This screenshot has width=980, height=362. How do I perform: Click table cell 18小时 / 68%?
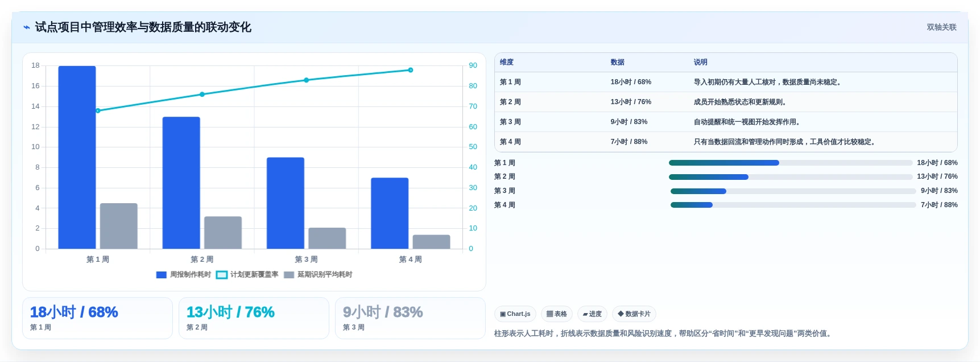tap(631, 82)
